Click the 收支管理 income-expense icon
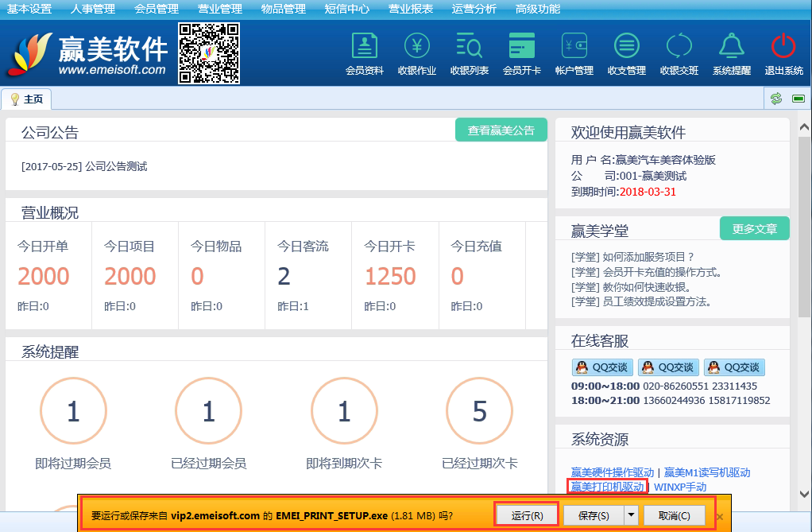This screenshot has height=532, width=812. 626,53
